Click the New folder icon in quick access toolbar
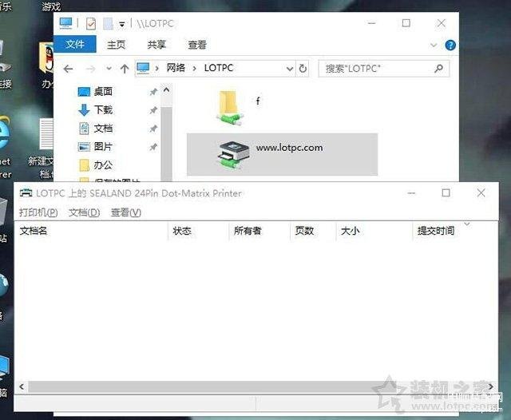511x420 pixels. (x=108, y=23)
